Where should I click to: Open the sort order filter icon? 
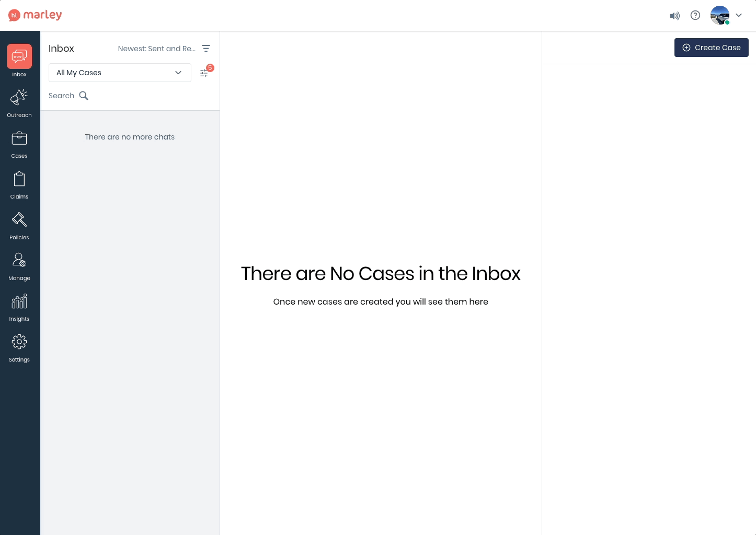(206, 49)
